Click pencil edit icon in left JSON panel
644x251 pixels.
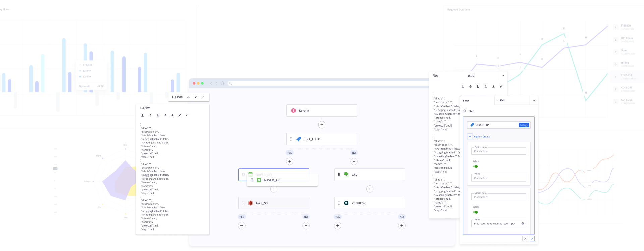pos(180,115)
